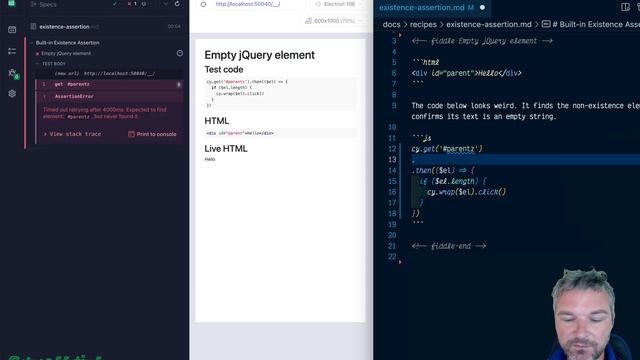The image size is (640, 360).
Task: Click the fiddle-end comment on line 21
Action: click(x=449, y=246)
